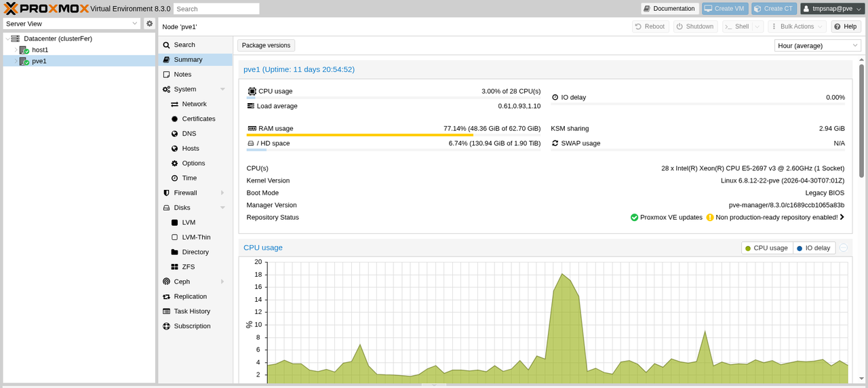The width and height of the screenshot is (868, 388).
Task: Click the round chart undo-zoom button
Action: coord(844,248)
